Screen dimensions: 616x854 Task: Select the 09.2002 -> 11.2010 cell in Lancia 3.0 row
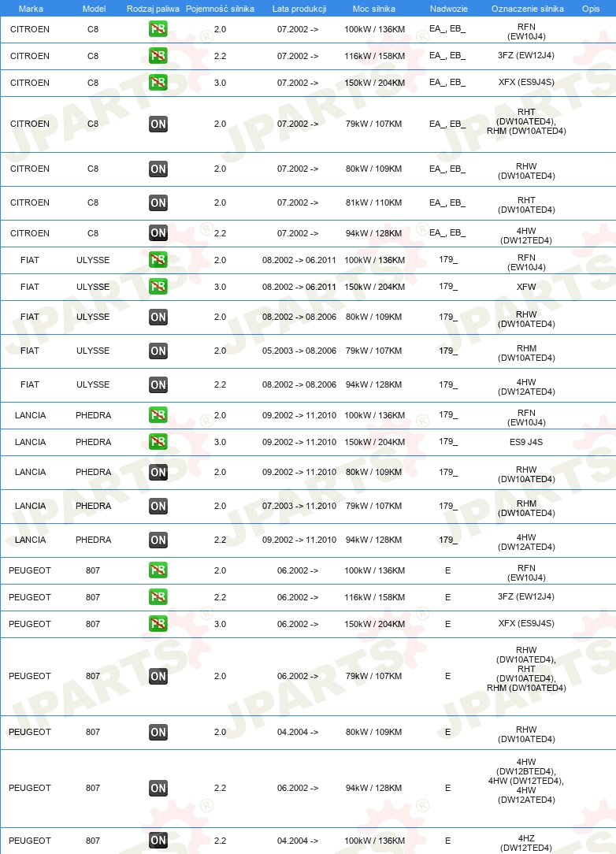[299, 442]
